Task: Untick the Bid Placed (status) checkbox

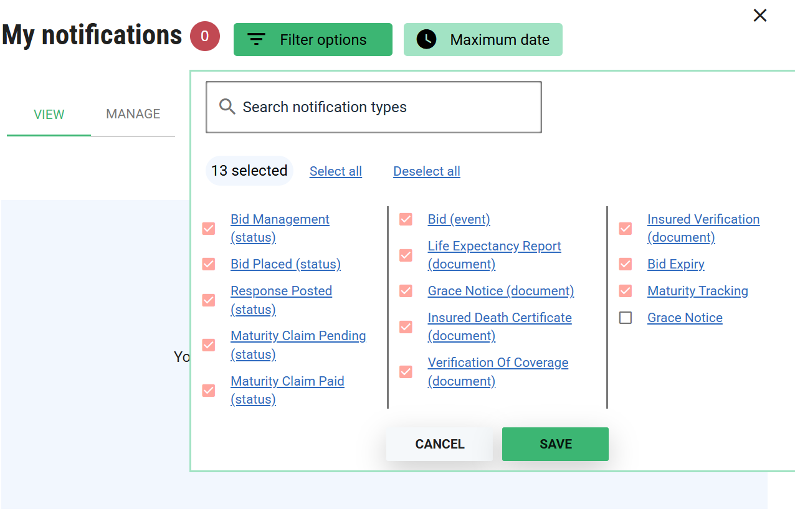Action: click(x=209, y=264)
